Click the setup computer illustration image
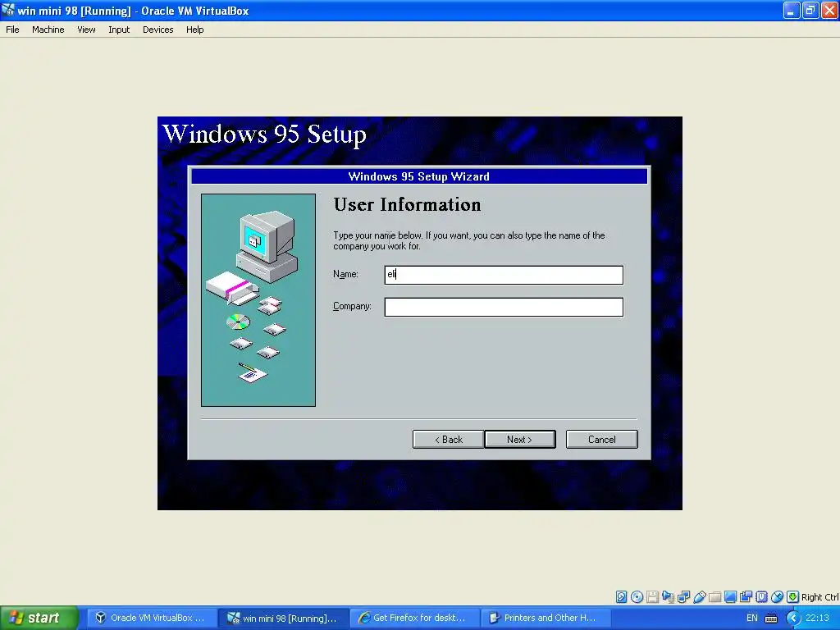 coord(258,300)
